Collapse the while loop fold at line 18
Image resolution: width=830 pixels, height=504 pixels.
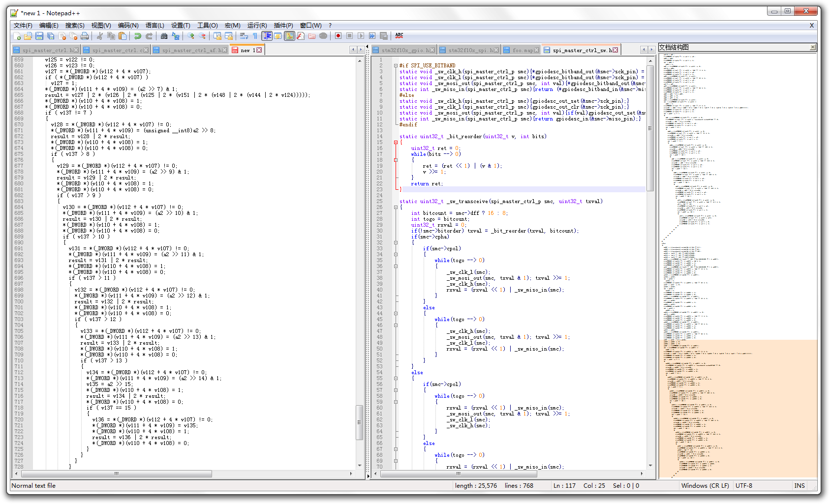[x=396, y=160]
